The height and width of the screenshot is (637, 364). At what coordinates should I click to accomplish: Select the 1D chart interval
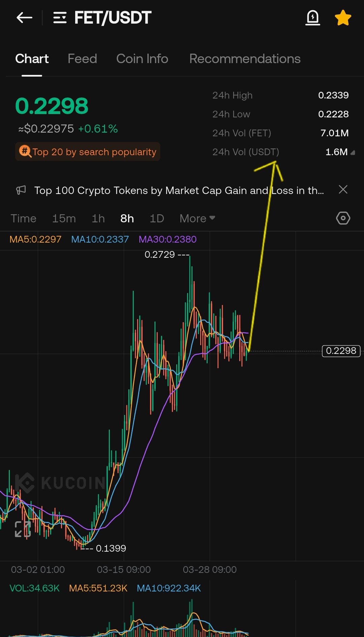[157, 218]
